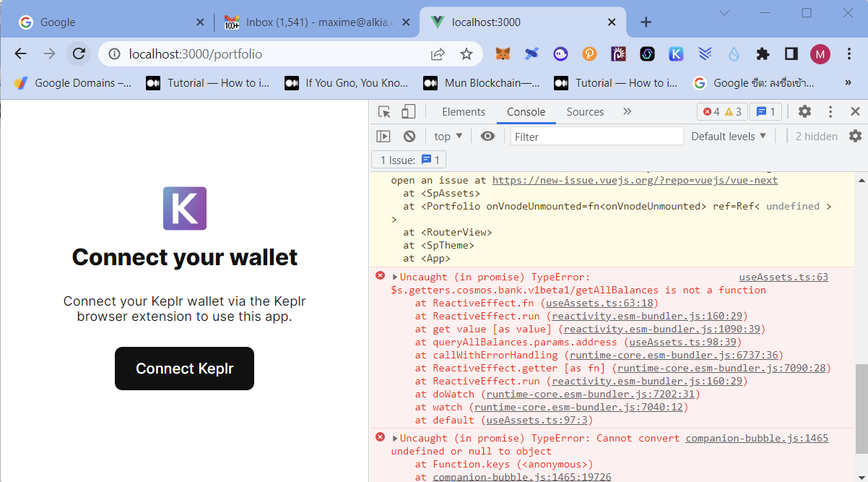Open the useAssets.ts:98:39 stack link

[x=682, y=342]
